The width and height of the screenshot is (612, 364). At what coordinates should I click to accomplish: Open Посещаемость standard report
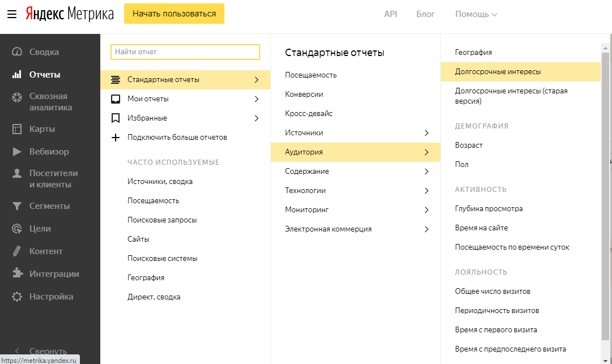coord(311,75)
